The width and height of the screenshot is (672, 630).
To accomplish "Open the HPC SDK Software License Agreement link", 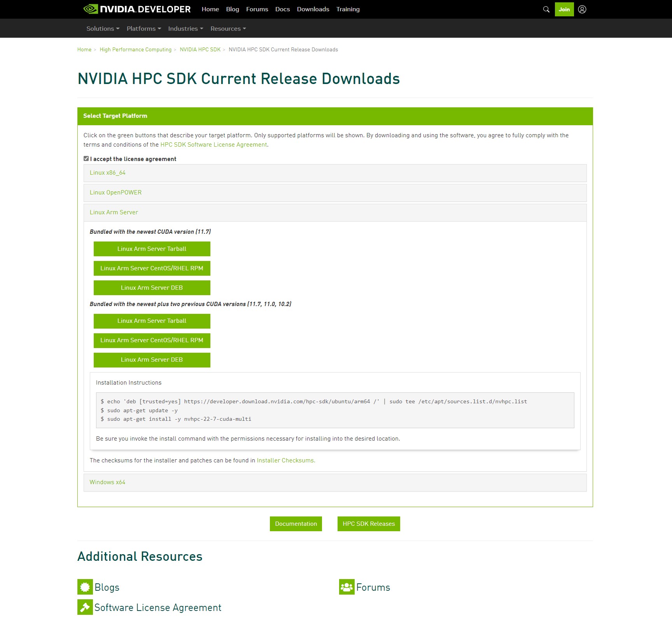I will pyautogui.click(x=214, y=145).
